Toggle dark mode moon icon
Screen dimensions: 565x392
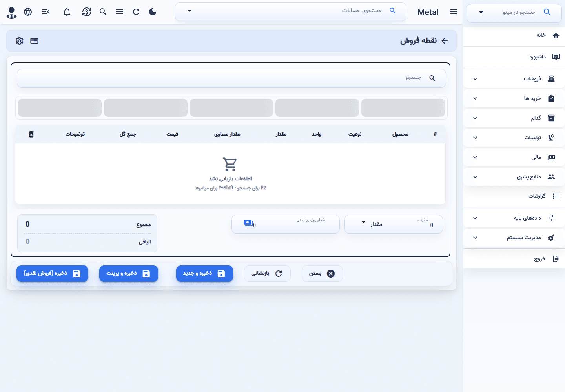[x=153, y=12]
